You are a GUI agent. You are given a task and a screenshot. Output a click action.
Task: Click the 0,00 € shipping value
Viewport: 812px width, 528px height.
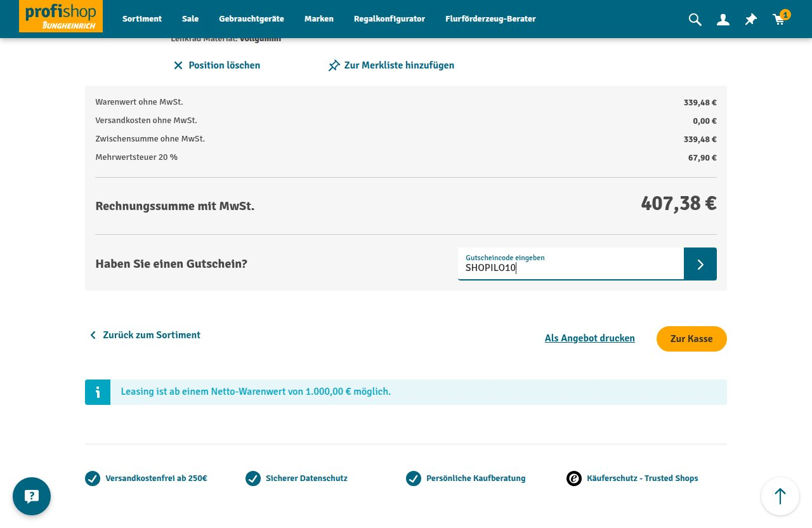coord(705,121)
